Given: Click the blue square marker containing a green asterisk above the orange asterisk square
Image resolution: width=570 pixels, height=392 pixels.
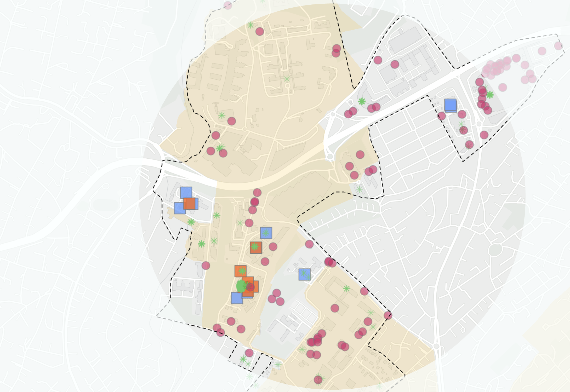Looking at the screenshot, I should 266,233.
